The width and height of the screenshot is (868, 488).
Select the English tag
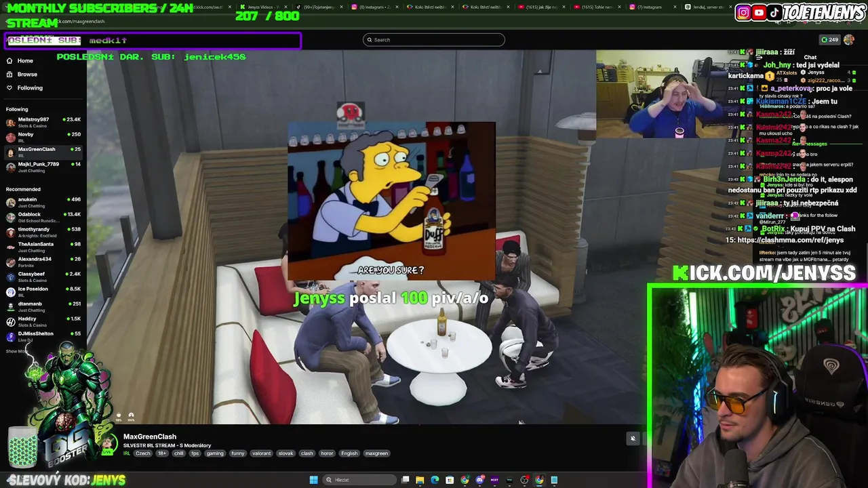(349, 453)
